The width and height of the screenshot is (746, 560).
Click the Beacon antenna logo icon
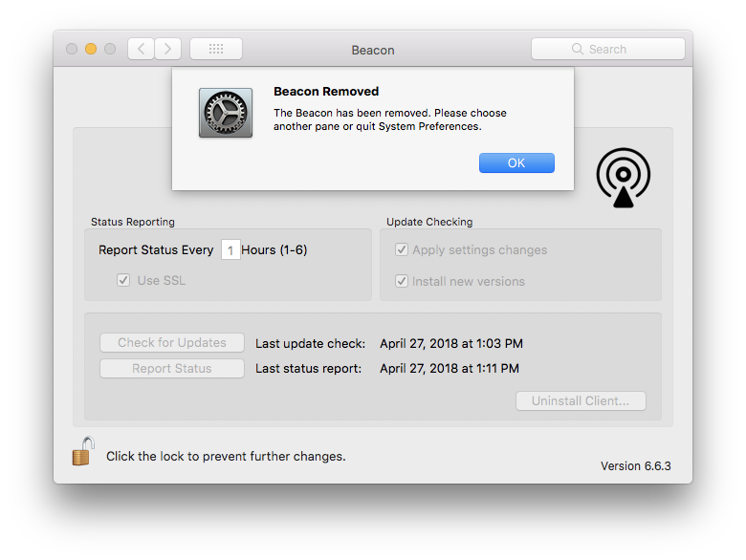point(624,178)
